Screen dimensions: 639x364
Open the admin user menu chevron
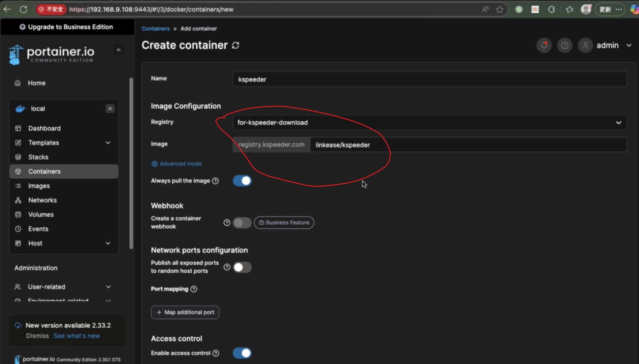click(x=629, y=45)
